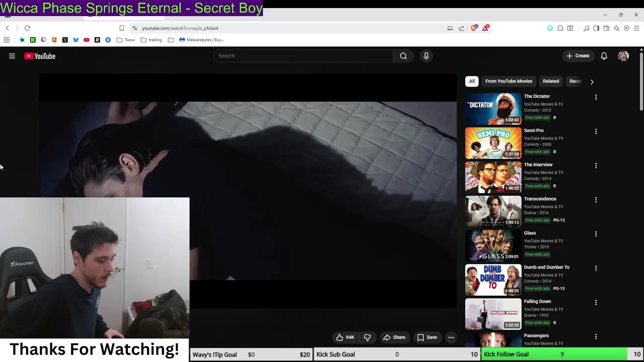The width and height of the screenshot is (644, 362).
Task: Open options menu for Passengers
Action: 596,336
